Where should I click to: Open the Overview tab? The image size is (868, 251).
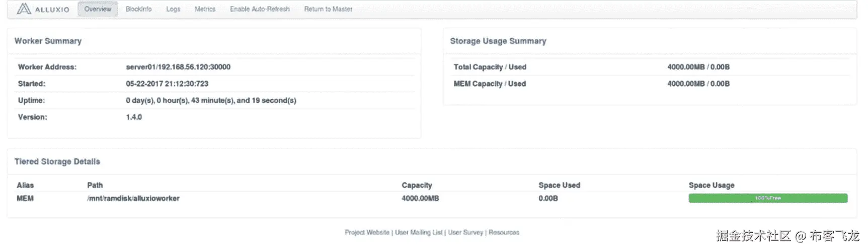coord(98,9)
